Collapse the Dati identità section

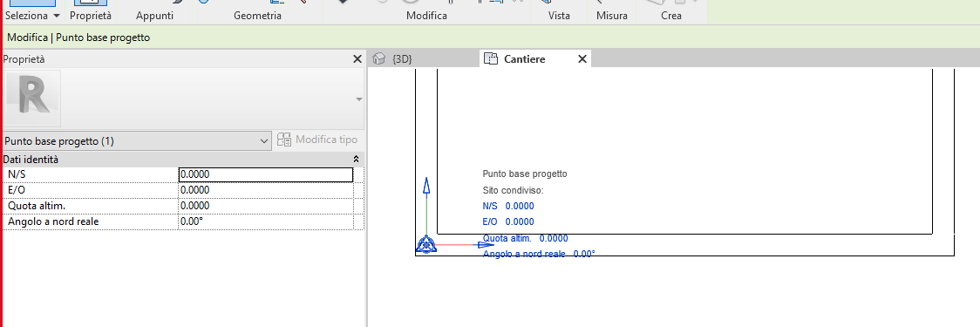(357, 160)
